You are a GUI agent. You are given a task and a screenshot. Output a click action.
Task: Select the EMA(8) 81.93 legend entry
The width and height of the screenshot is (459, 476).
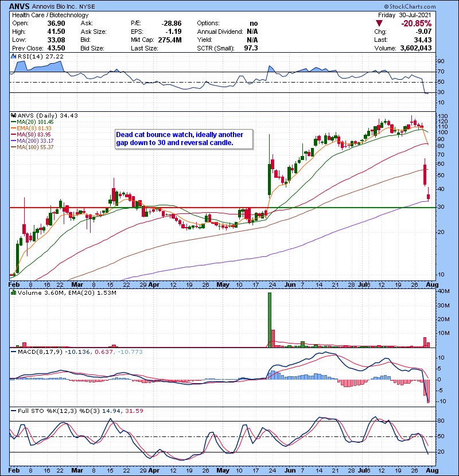(x=32, y=128)
